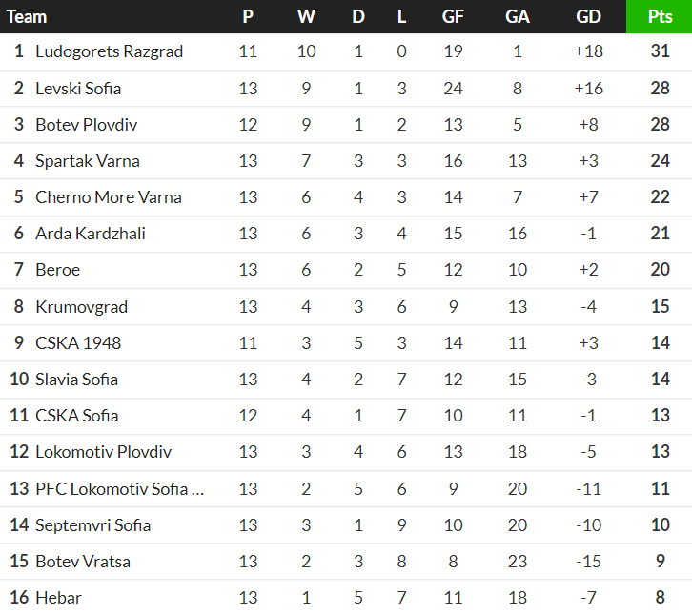Select Slavia Sofia team name

coord(76,380)
